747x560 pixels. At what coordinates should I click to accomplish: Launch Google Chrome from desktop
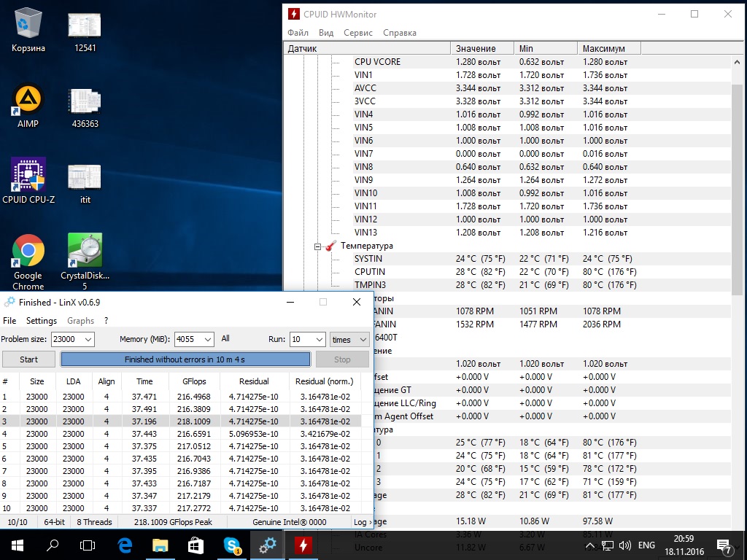pyautogui.click(x=28, y=262)
